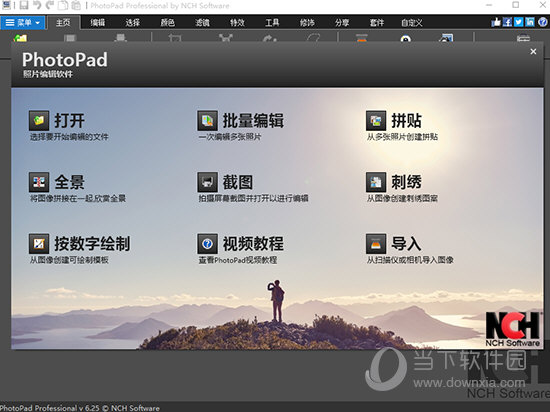
Task: Click the text 选择要开始编辑的文件
Action: [69, 137]
